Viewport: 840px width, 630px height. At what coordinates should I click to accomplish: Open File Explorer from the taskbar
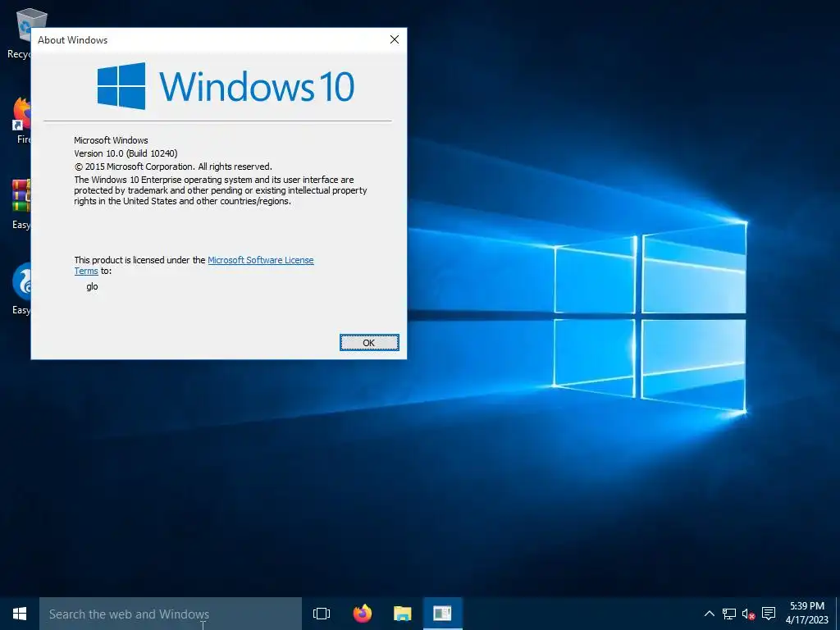pyautogui.click(x=402, y=614)
